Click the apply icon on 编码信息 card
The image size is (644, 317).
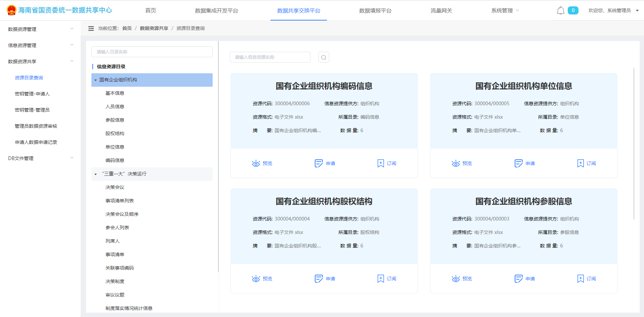318,163
